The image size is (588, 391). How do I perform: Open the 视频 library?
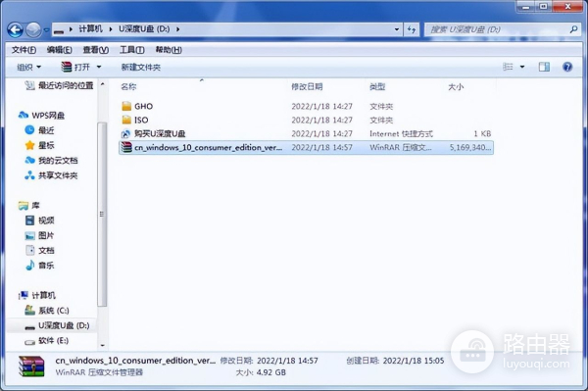coord(40,220)
